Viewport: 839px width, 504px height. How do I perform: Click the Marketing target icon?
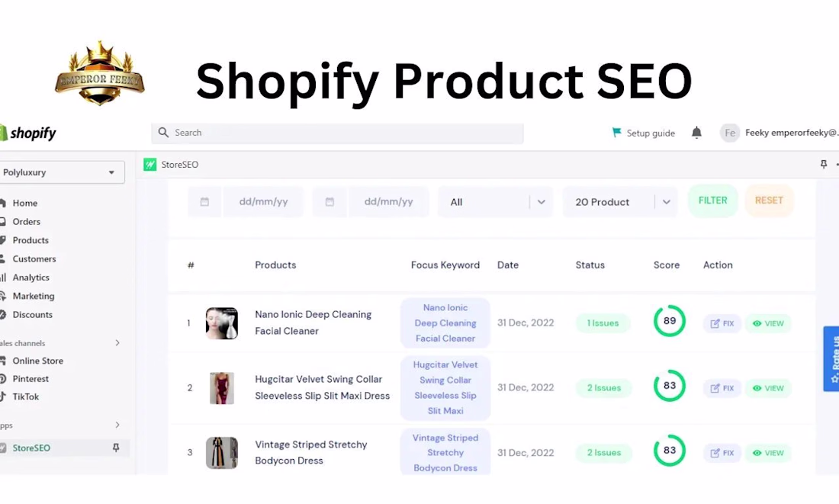(3, 296)
